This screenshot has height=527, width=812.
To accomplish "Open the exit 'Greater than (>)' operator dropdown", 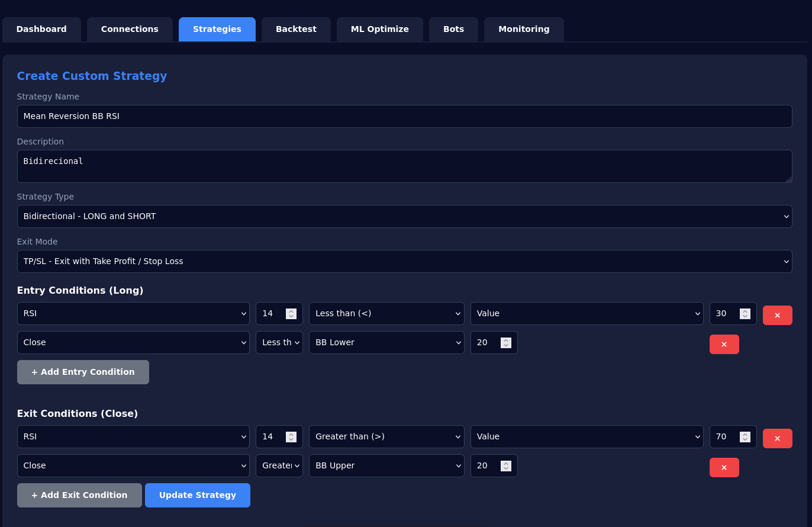I will [x=386, y=436].
